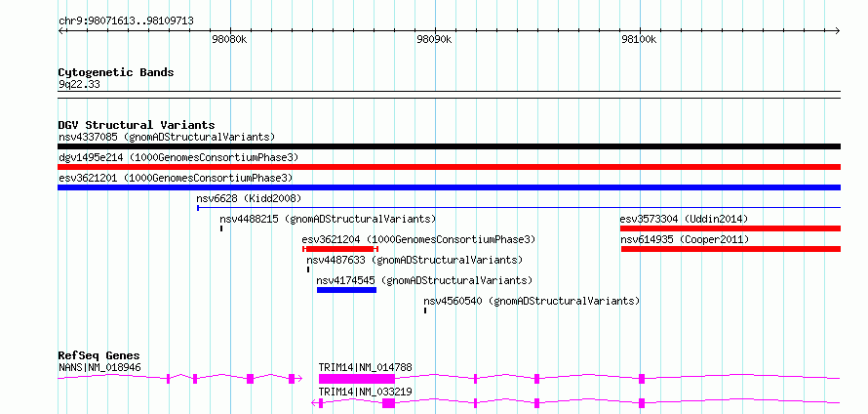Click the blue esv3621201 variant bar
The image size is (868, 414).
[449, 187]
